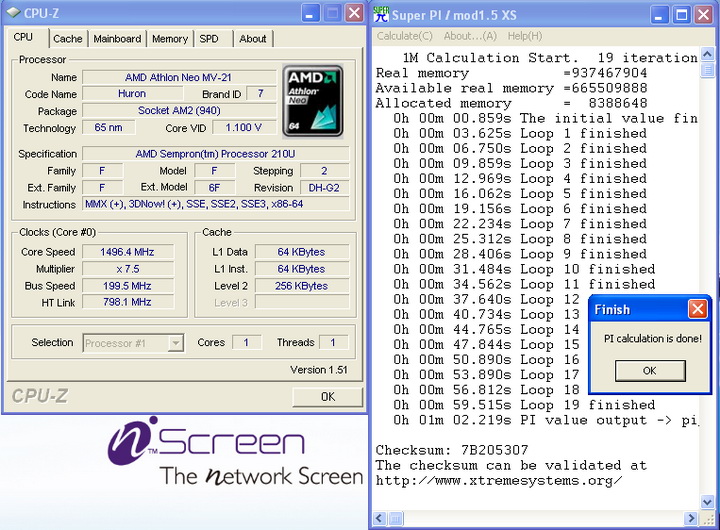The height and width of the screenshot is (530, 720).
Task: Click the Checksum: 7B205307 line
Action: (x=452, y=450)
